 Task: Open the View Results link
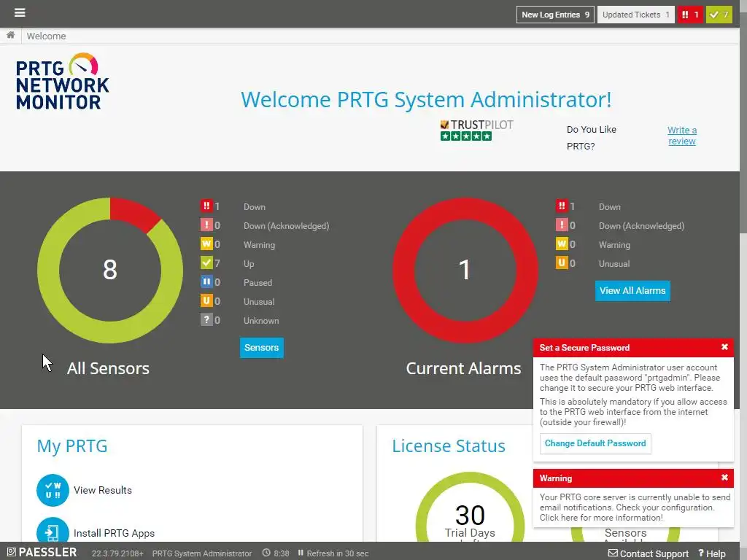102,490
